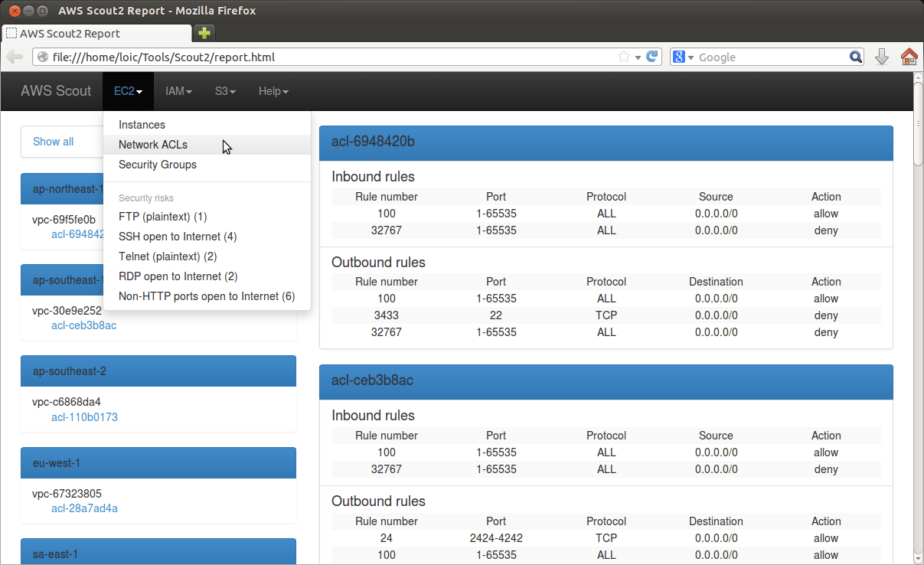Select Non-HTTP ports open to Internet

pyautogui.click(x=207, y=296)
